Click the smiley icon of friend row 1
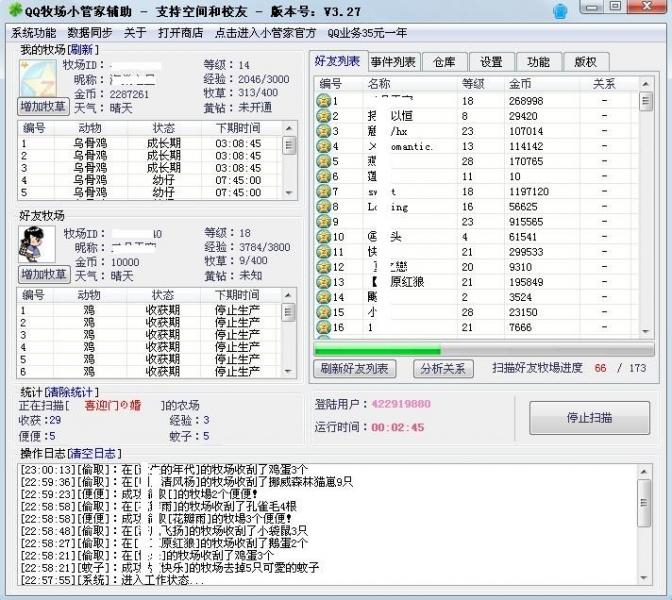The height and width of the screenshot is (600, 672). (x=323, y=101)
